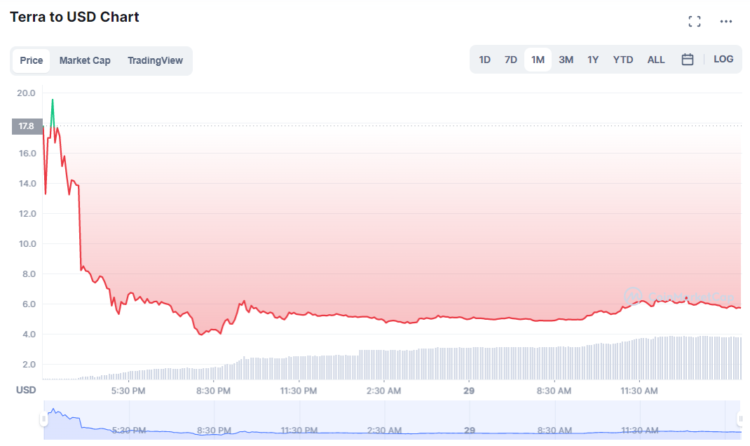Screen dimensions: 750x446
Task: Open the three-dot more options menu
Action: [x=726, y=21]
